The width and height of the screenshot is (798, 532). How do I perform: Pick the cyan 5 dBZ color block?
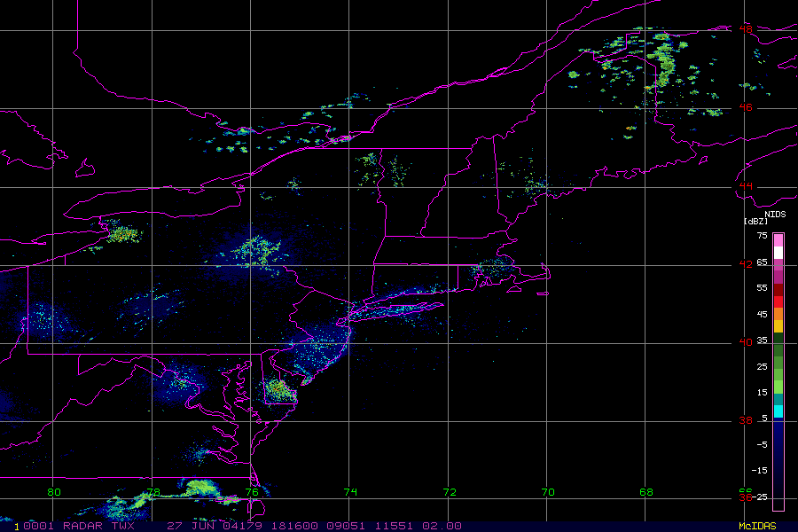tap(778, 411)
